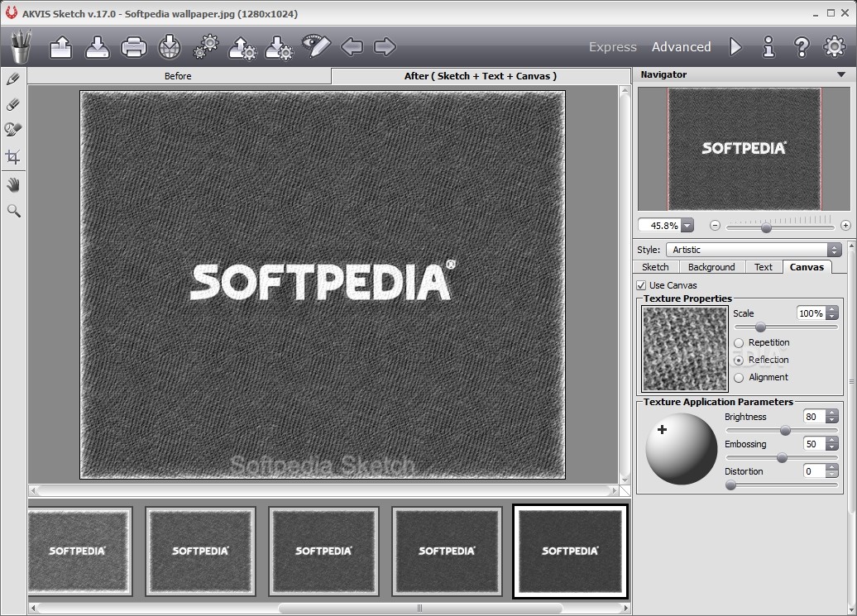This screenshot has width=857, height=616.
Task: Open the Sketch settings tab
Action: tap(655, 267)
